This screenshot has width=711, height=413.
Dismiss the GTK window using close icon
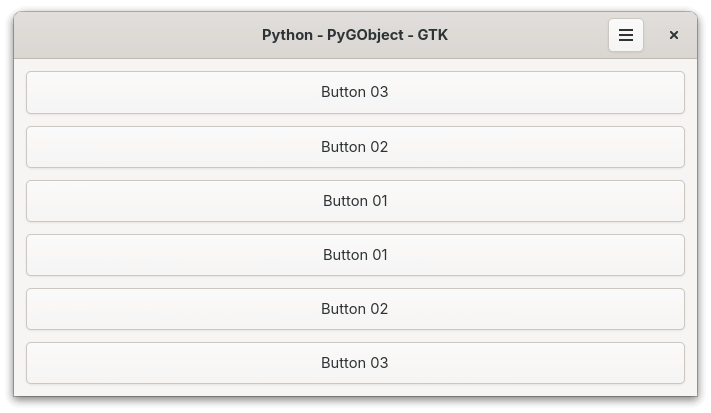pos(674,35)
